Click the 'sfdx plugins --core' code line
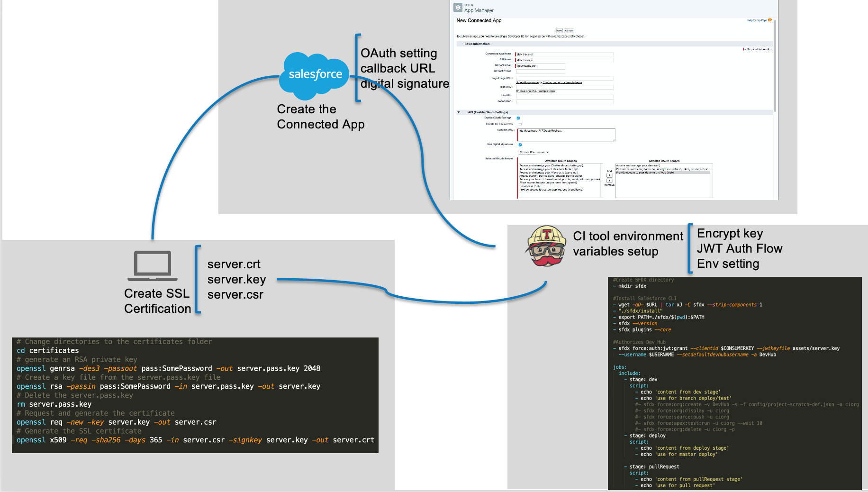868x492 pixels. (x=642, y=330)
